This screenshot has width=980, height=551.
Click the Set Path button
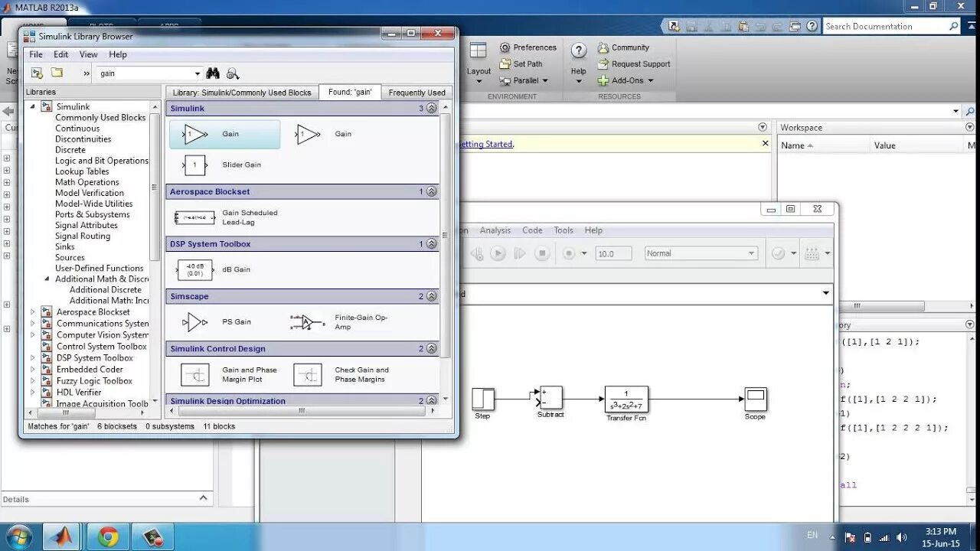point(521,64)
